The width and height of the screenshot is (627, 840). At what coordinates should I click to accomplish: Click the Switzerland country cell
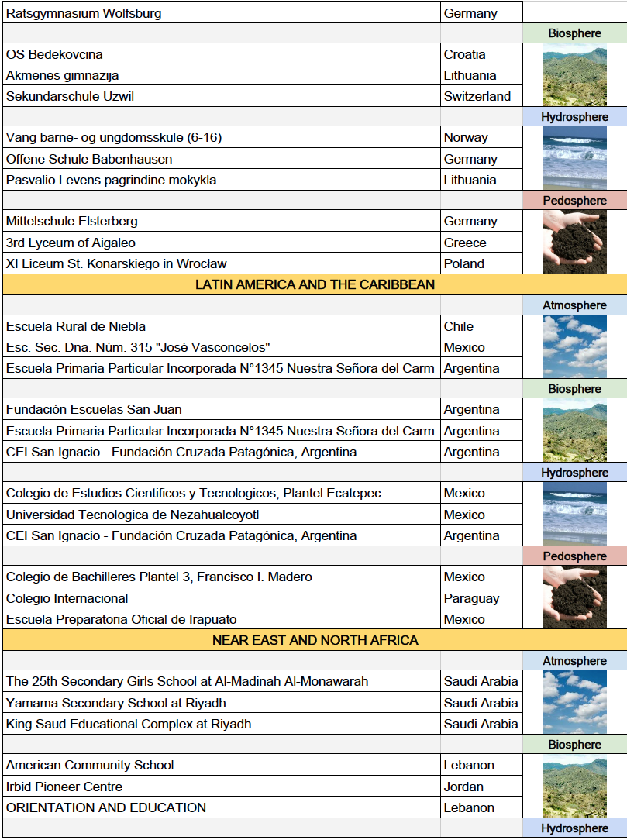point(481,96)
